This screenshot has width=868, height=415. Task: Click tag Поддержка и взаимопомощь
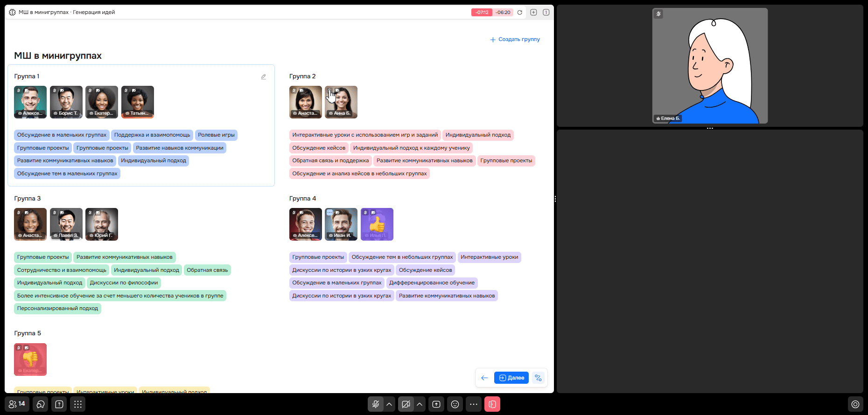click(152, 135)
